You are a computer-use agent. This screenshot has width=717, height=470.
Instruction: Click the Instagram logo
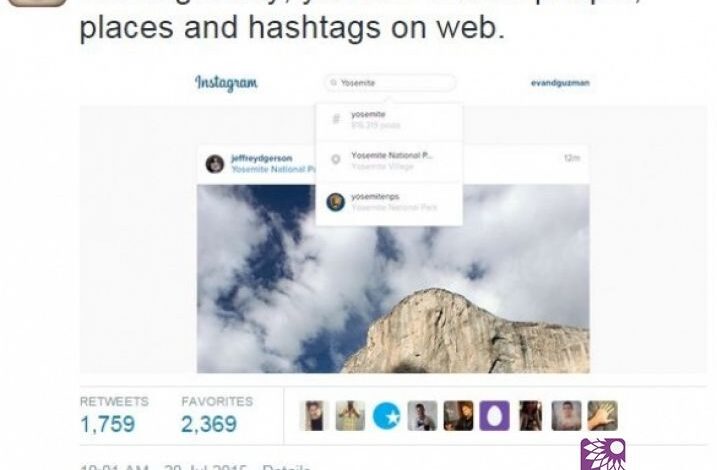point(226,83)
